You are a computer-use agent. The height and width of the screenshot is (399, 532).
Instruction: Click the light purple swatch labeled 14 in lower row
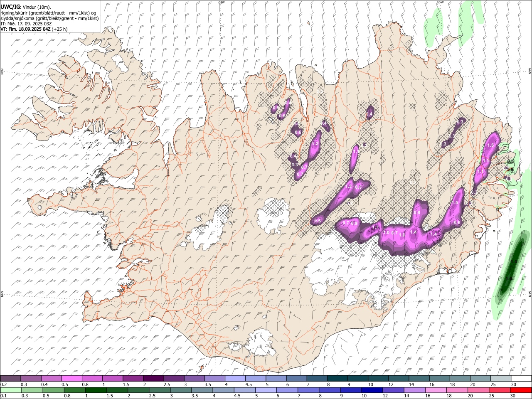(x=414, y=390)
